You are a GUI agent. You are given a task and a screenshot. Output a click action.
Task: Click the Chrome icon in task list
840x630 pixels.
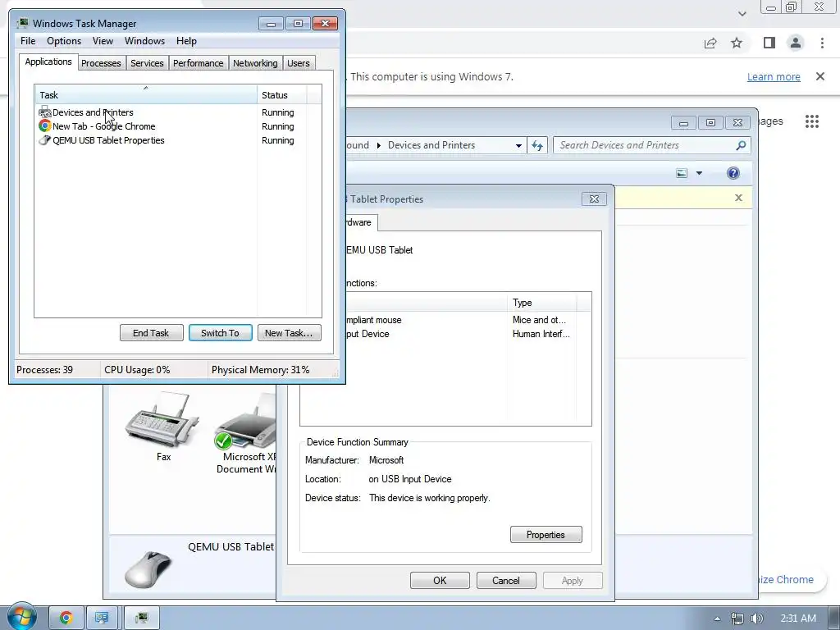click(45, 126)
